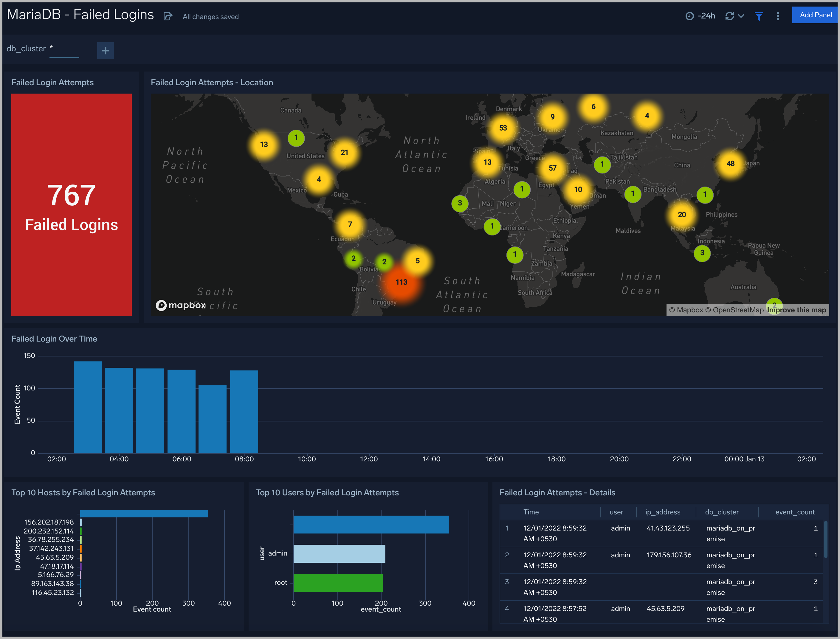Image resolution: width=840 pixels, height=639 pixels.
Task: Refresh the dashboard with the refresh icon
Action: [729, 15]
